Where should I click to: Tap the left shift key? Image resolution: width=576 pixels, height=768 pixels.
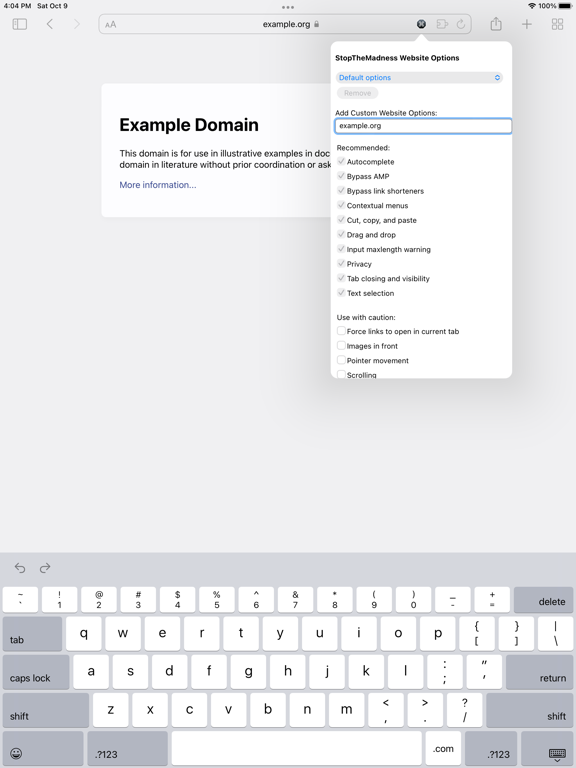click(46, 710)
